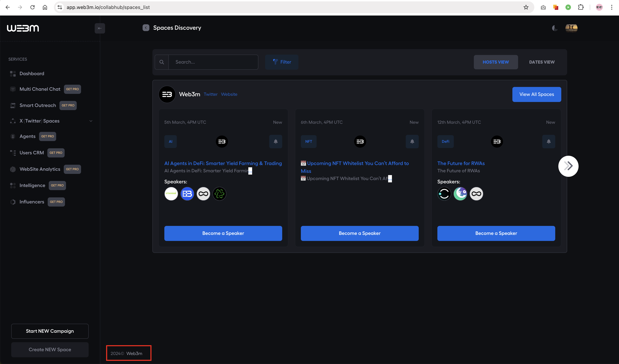Open the Filter options

[282, 62]
